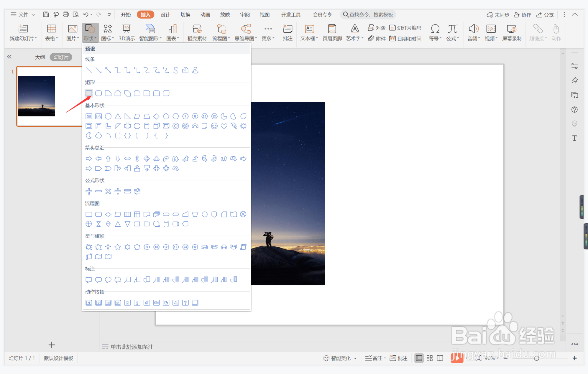588x374 pixels.
Task: Click the Share (分享) button
Action: pyautogui.click(x=545, y=14)
